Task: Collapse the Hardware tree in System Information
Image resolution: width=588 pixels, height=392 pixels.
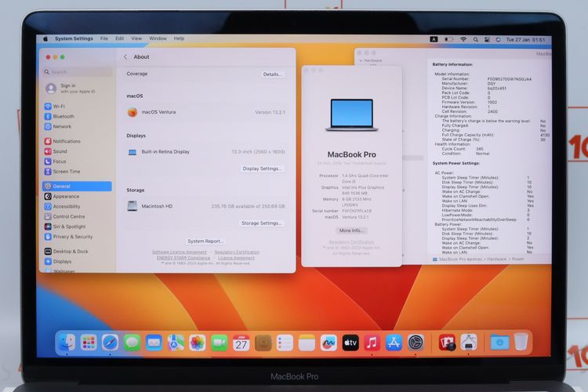Action: click(361, 60)
